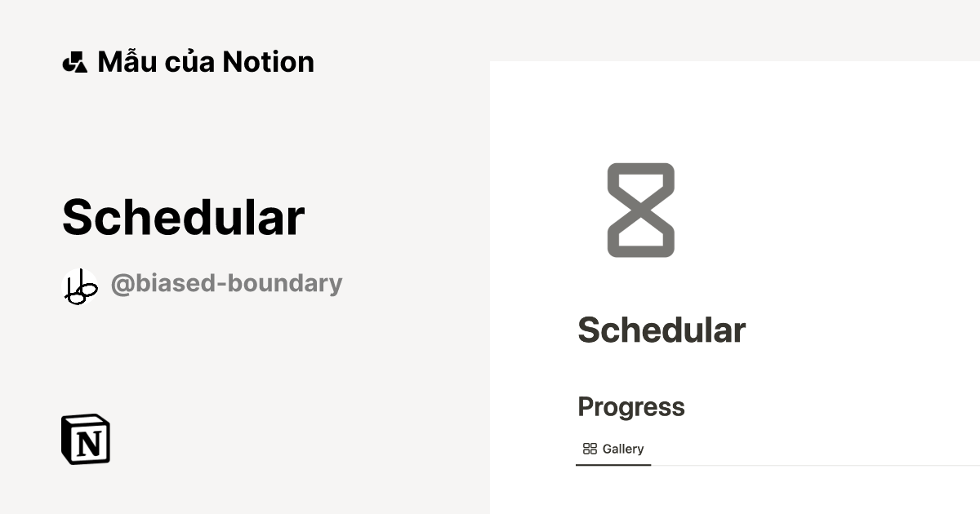Click the active tab underline indicator
Screen dimensions: 980x514
pos(613,465)
